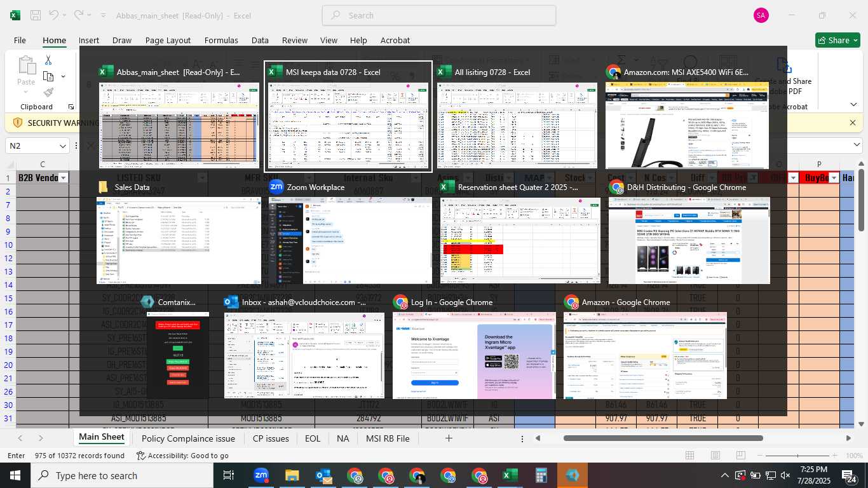This screenshot has width=868, height=488.
Task: Open Customize Quick Access Toolbar dropdown
Action: point(104,15)
